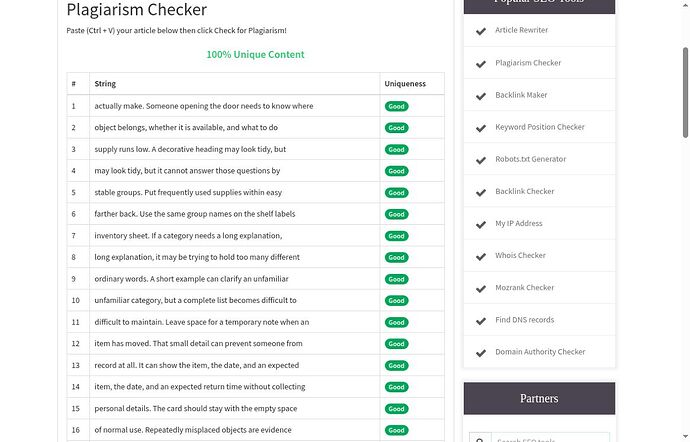Click checkmark icon beside Backlink Maker

click(x=481, y=96)
